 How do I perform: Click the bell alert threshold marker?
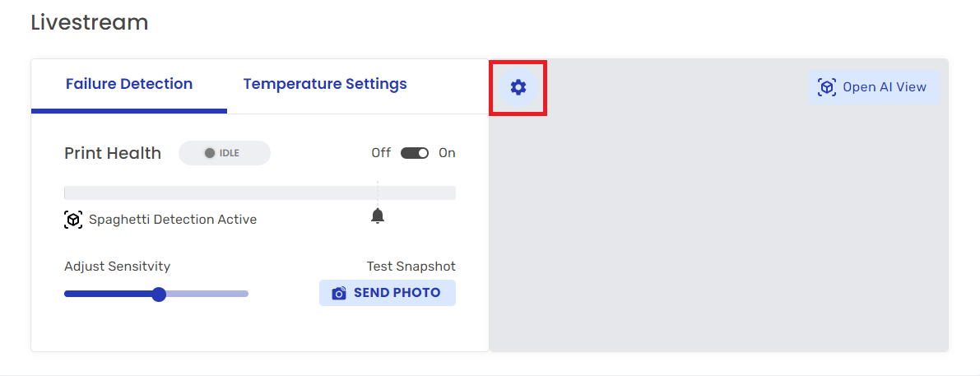[378, 216]
